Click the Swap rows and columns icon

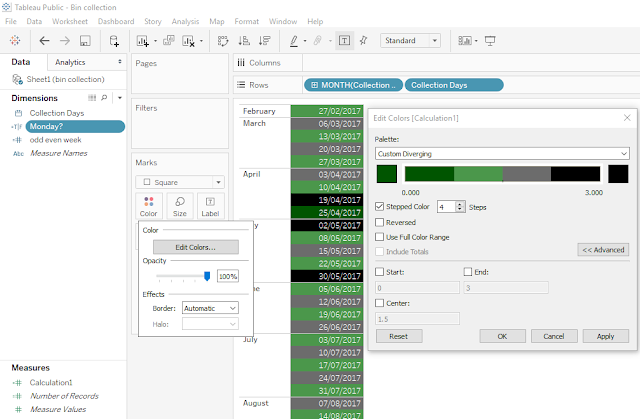[x=223, y=40]
